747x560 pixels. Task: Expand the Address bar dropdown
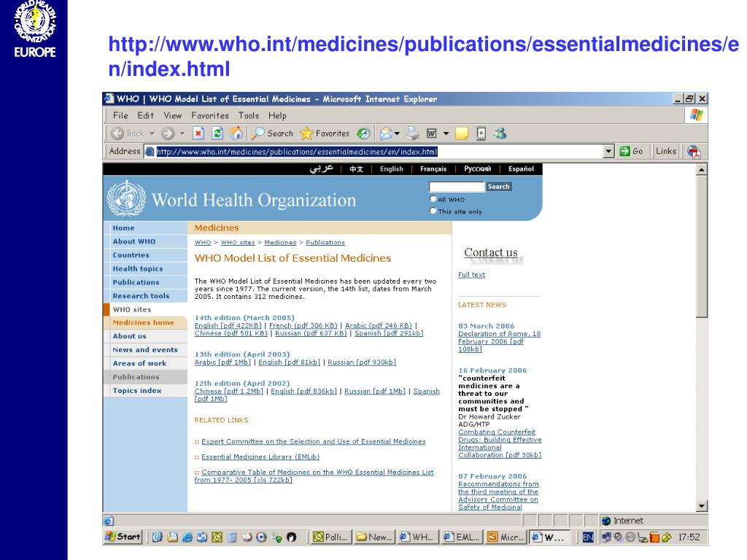[608, 152]
